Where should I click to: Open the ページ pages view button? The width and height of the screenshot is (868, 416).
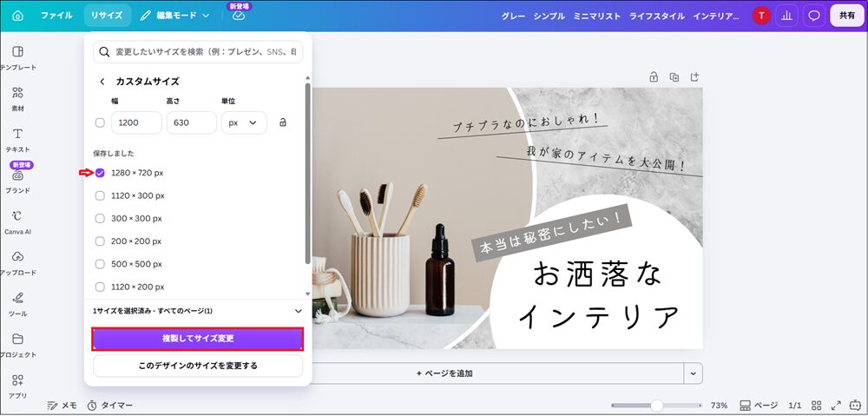click(759, 406)
